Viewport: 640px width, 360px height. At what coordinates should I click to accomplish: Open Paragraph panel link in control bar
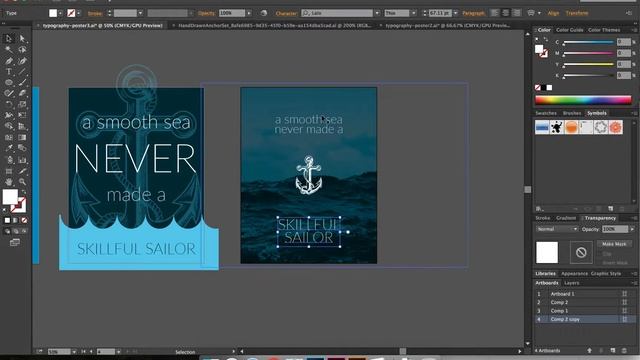click(473, 13)
